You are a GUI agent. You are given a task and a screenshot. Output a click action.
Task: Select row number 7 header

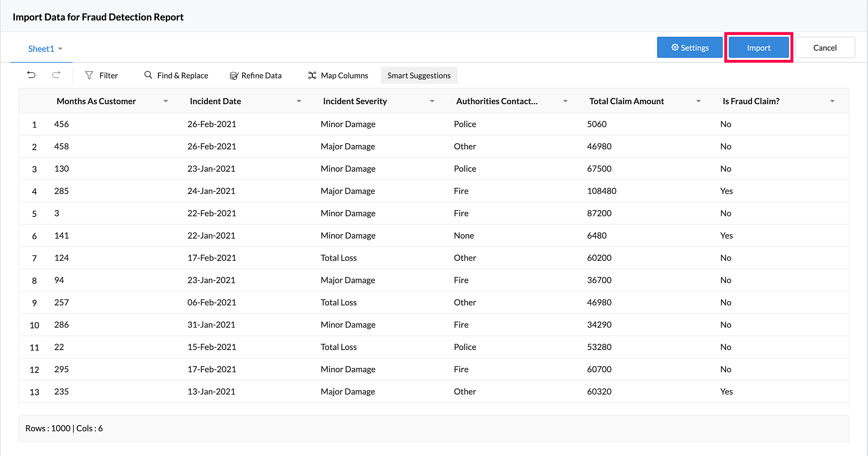34,258
